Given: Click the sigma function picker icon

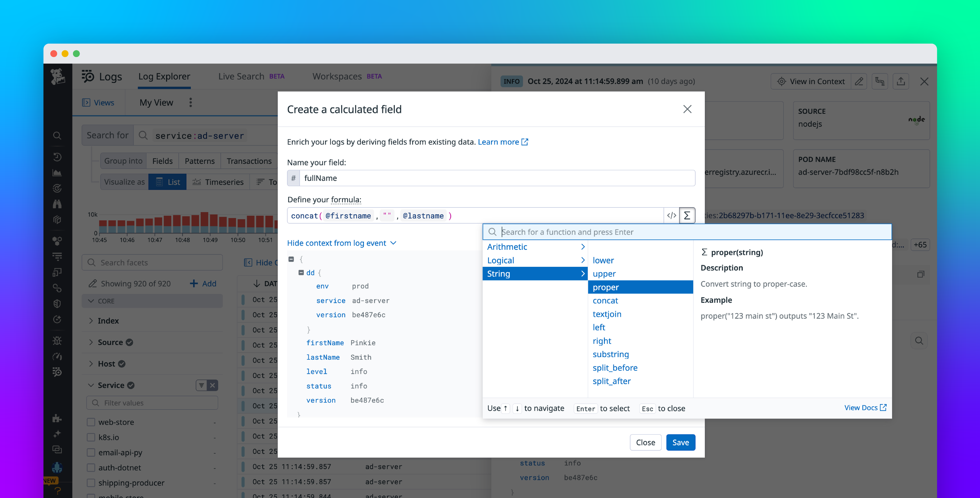Looking at the screenshot, I should [x=687, y=215].
